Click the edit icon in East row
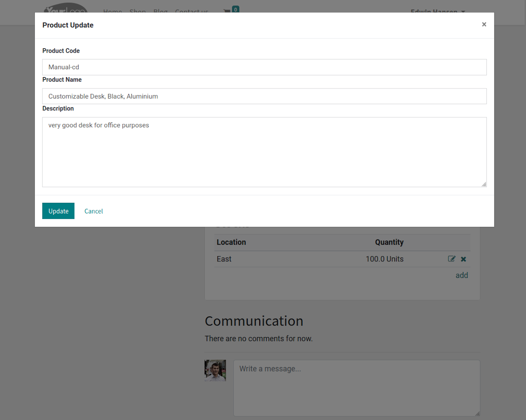Screen dimensions: 526x420 (452, 259)
